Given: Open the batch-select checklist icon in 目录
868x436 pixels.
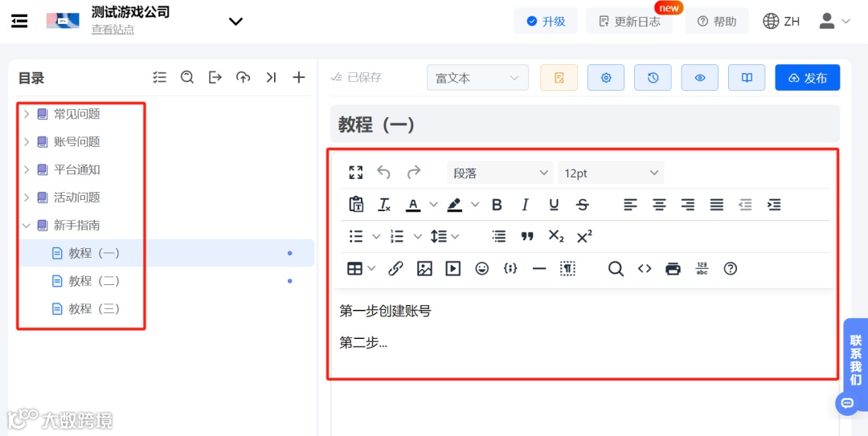Looking at the screenshot, I should (x=159, y=77).
